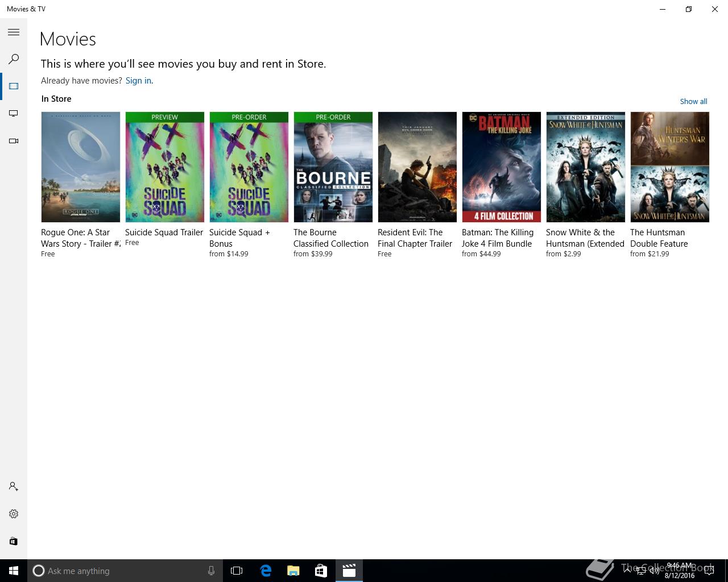Screen dimensions: 728x582
Task: Click the 'from $2.99' price
Action: point(564,254)
